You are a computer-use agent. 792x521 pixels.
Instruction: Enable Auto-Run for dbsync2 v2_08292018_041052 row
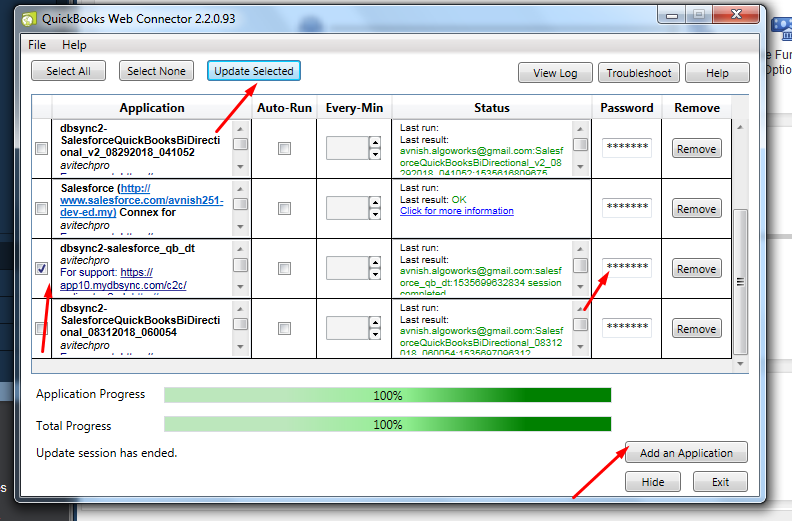(x=284, y=149)
